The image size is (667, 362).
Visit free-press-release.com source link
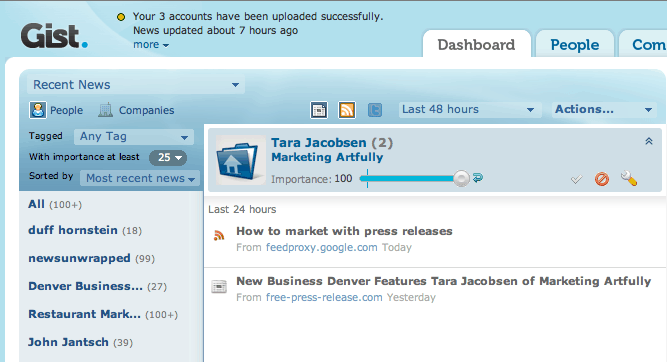click(324, 297)
